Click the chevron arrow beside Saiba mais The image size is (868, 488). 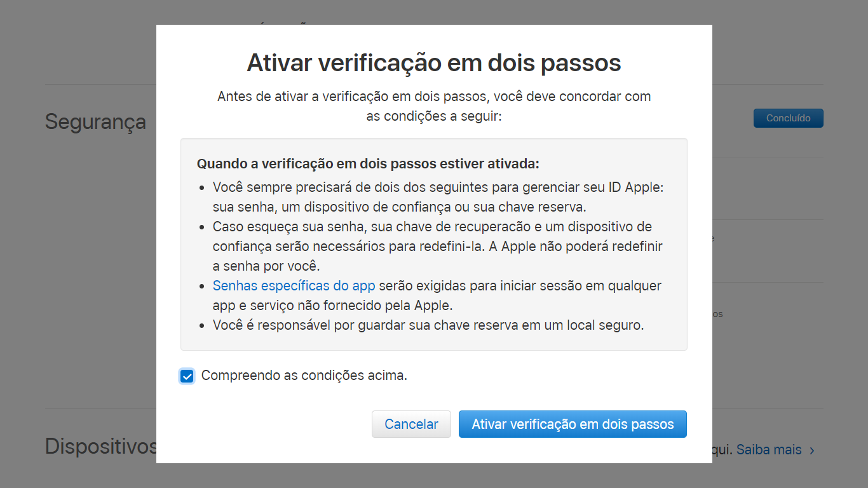tap(812, 451)
